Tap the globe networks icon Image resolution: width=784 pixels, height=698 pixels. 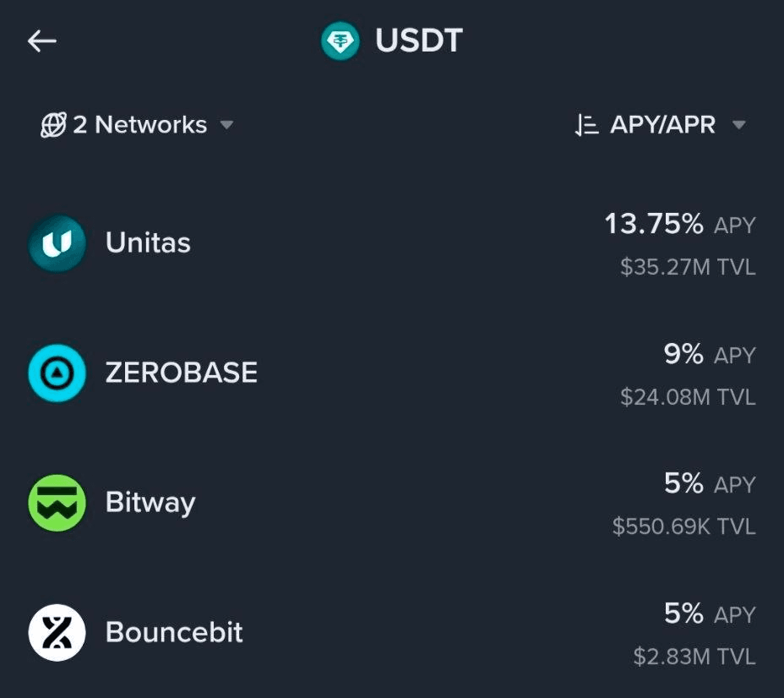[x=53, y=125]
